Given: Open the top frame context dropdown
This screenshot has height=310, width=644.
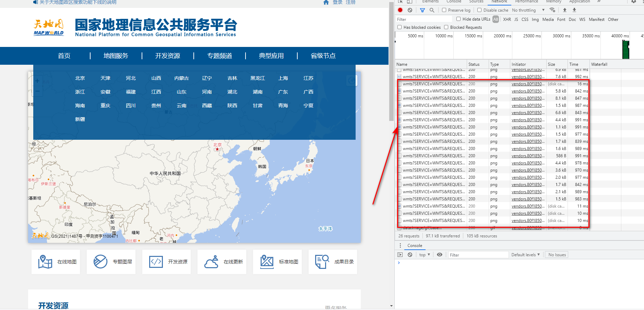Looking at the screenshot, I should click(424, 255).
